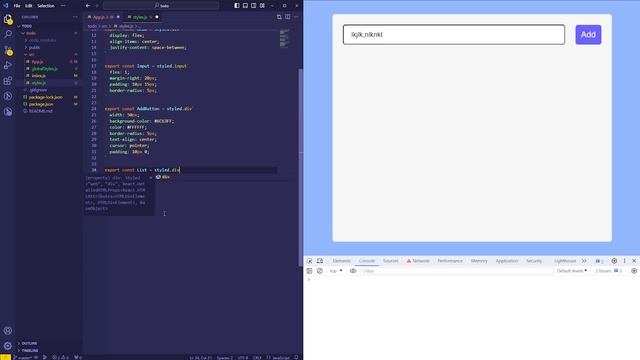Close the DevTools panel
The height and width of the screenshot is (360, 640).
tap(634, 261)
